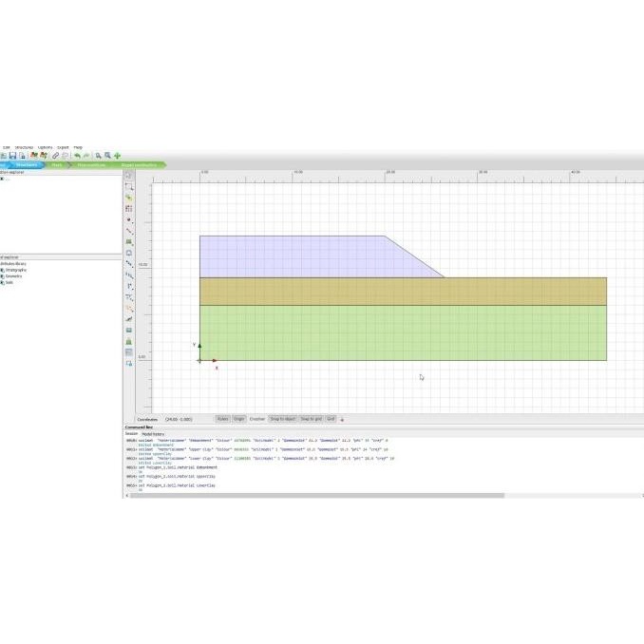
Task: Click the Coordinates readout field
Action: click(x=179, y=419)
